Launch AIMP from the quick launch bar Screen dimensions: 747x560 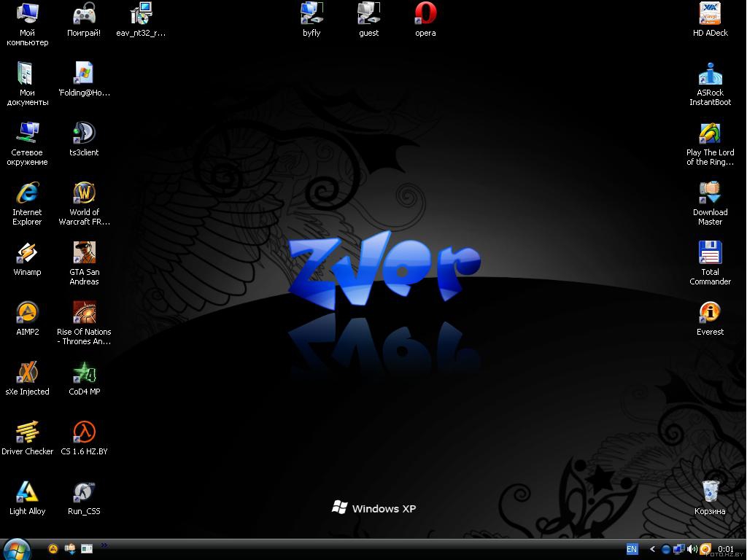pos(53,549)
